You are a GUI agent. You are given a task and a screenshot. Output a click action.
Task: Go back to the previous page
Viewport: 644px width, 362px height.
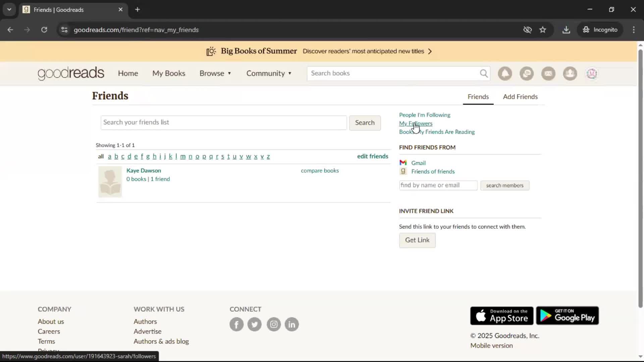[10, 30]
